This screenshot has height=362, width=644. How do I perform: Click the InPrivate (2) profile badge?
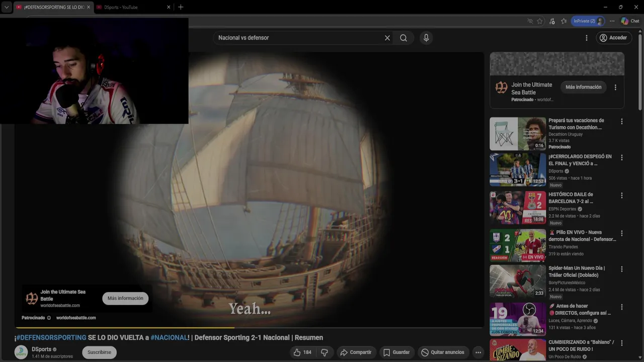click(588, 21)
